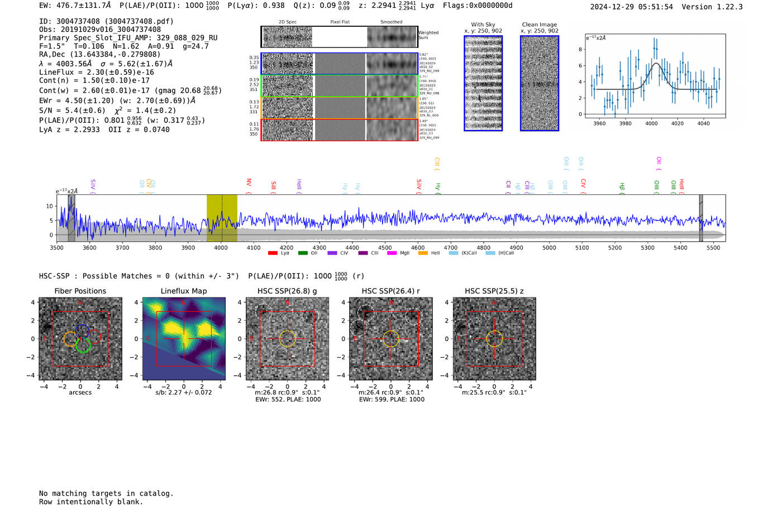The image size is (782, 532).
Task: Click the Cont(n) = 1.50(±0.10)e-17 line
Action: (x=94, y=80)
